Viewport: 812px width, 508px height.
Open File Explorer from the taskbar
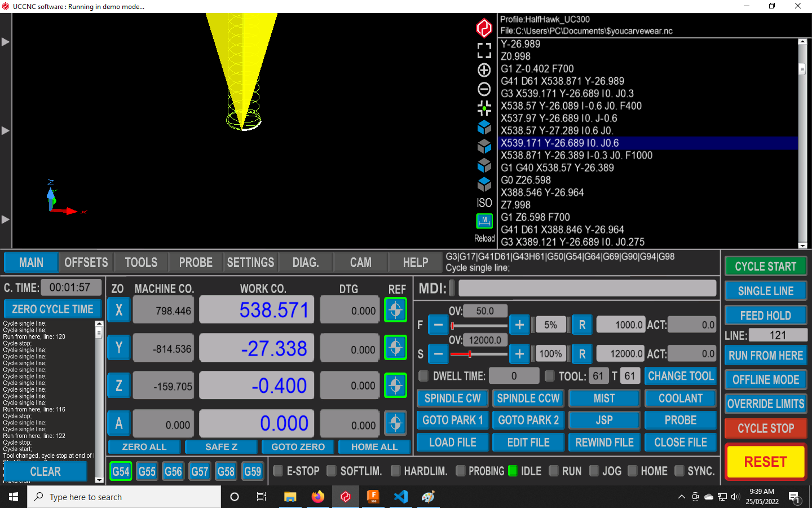click(290, 497)
